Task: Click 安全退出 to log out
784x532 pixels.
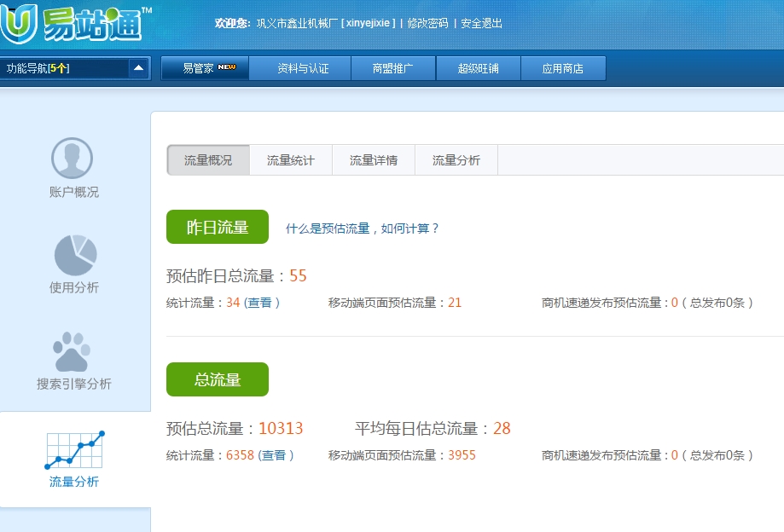Action: [x=482, y=24]
